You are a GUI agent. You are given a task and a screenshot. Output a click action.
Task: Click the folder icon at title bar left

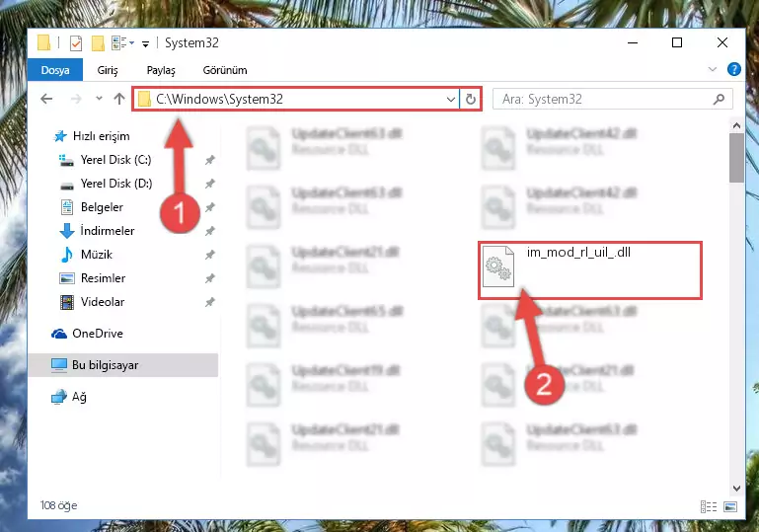[x=43, y=43]
